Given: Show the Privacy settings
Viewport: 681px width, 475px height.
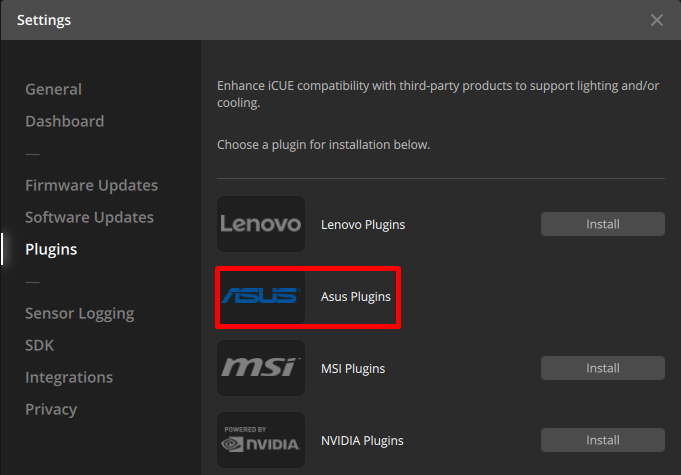Looking at the screenshot, I should click(51, 409).
